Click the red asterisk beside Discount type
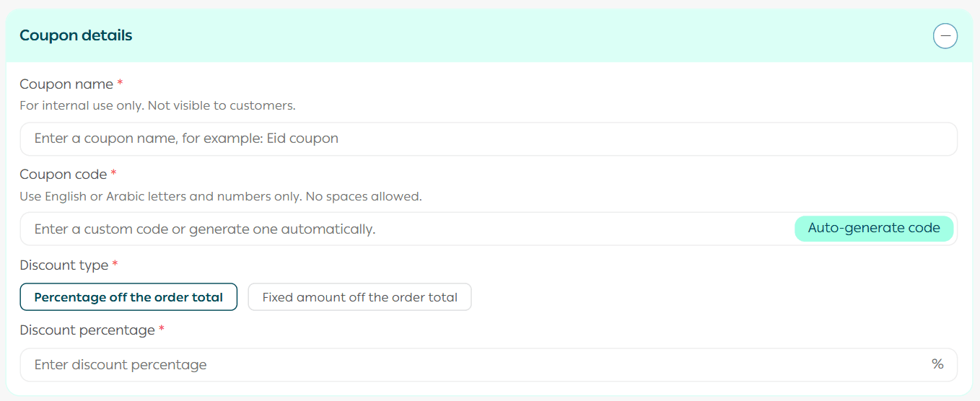This screenshot has height=401, width=980. point(115,265)
